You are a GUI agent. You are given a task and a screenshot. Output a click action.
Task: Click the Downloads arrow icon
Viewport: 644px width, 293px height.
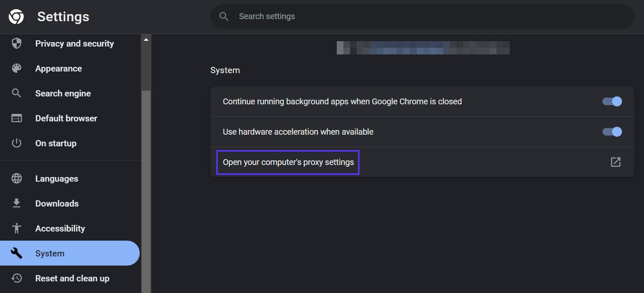pyautogui.click(x=16, y=203)
